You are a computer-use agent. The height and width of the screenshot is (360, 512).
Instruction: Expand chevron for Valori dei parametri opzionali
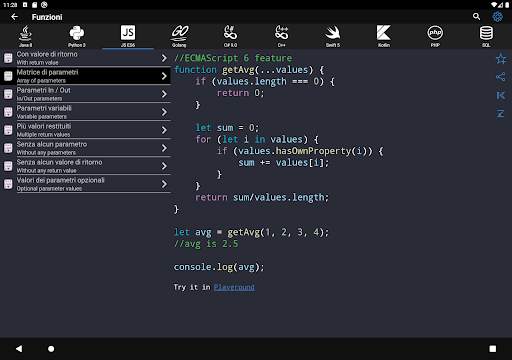coord(164,184)
